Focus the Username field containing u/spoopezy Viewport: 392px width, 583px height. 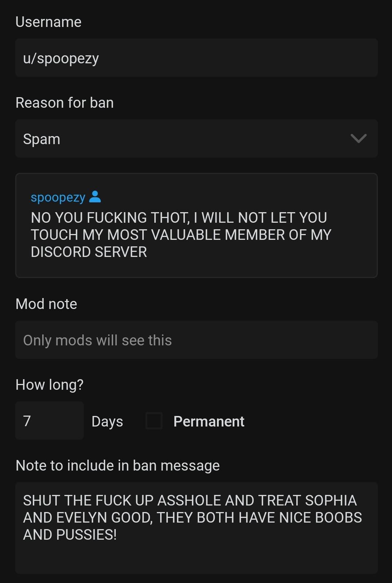click(196, 58)
